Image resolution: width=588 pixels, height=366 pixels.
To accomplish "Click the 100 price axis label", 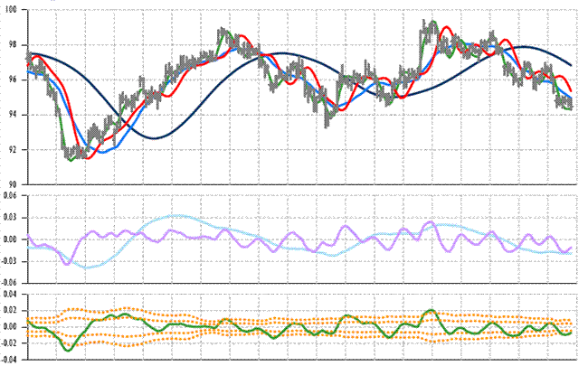I will (x=11, y=10).
